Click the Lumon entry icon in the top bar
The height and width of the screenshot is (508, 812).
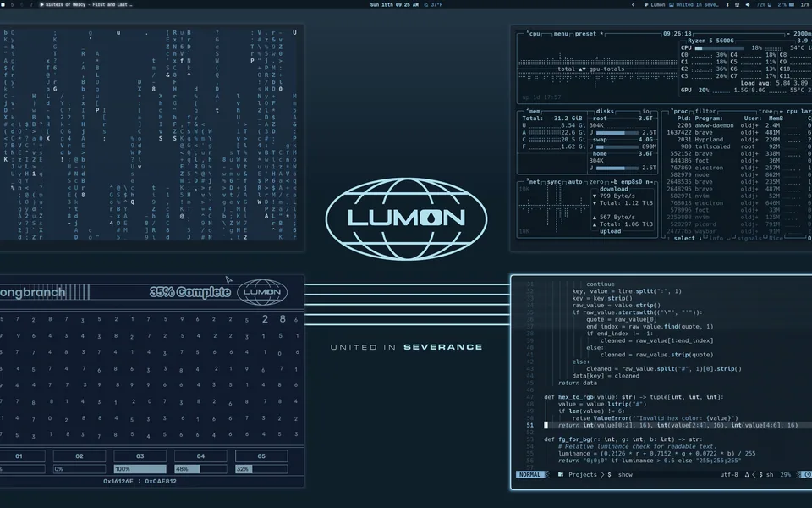point(646,5)
